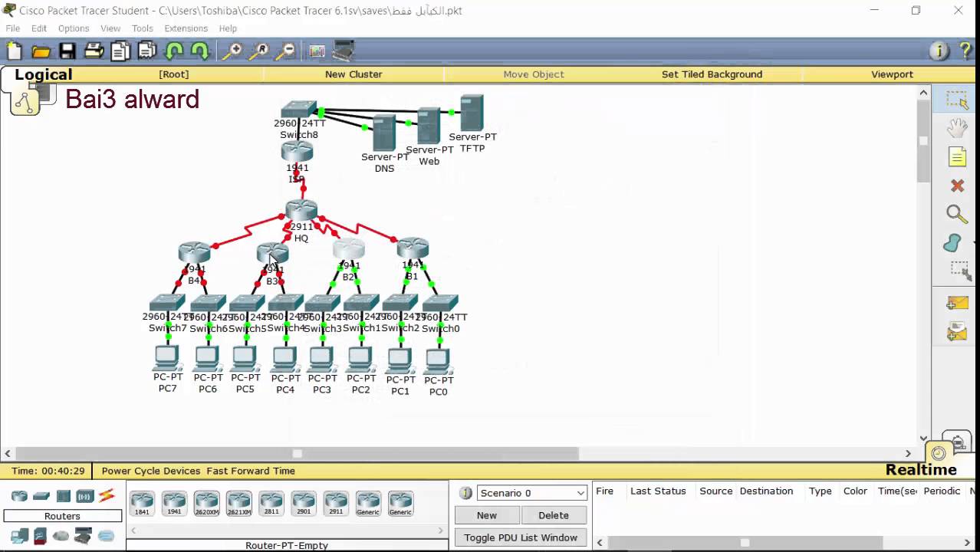Image resolution: width=980 pixels, height=552 pixels.
Task: Choose the Custom Made Devices icon
Action: coord(83,536)
